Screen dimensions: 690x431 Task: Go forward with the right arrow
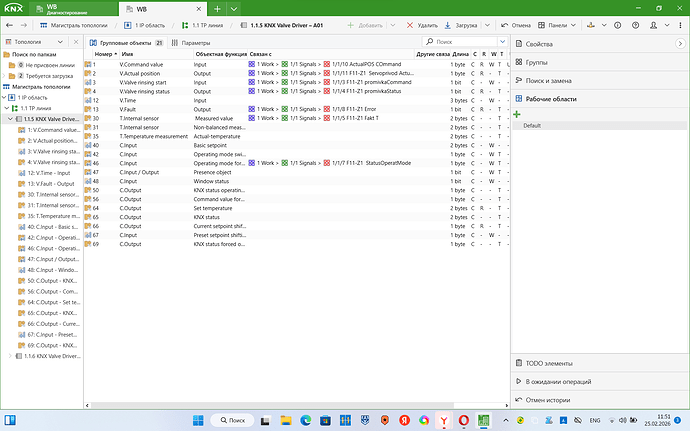(x=24, y=26)
